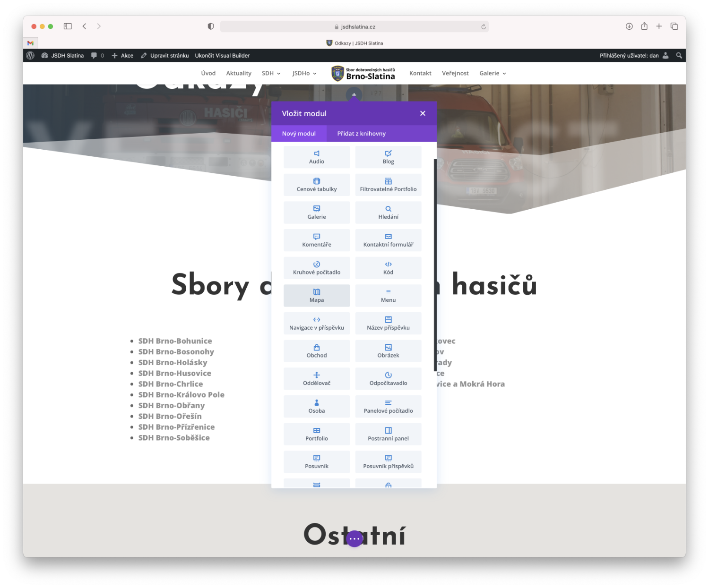Add the Audio module
This screenshot has width=709, height=588.
coord(316,157)
